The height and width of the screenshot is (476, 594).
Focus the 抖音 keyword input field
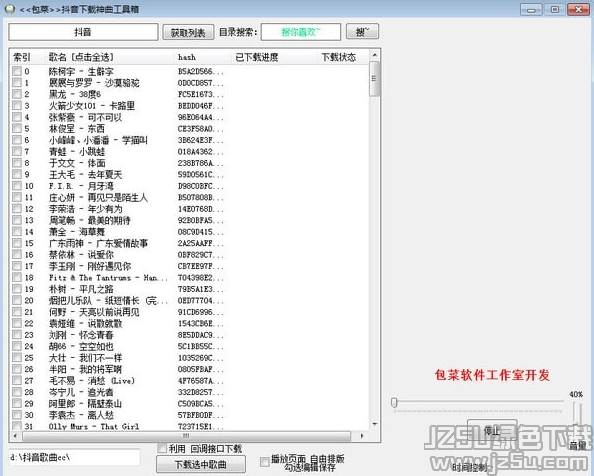point(83,32)
